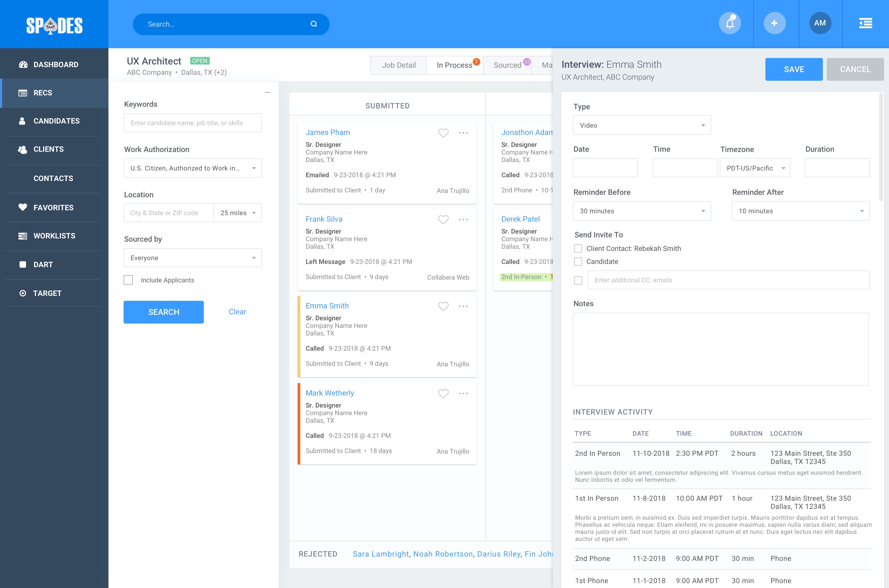Screen dimensions: 889x588
Task: Enable the Candidate invite checkbox
Action: tap(578, 262)
